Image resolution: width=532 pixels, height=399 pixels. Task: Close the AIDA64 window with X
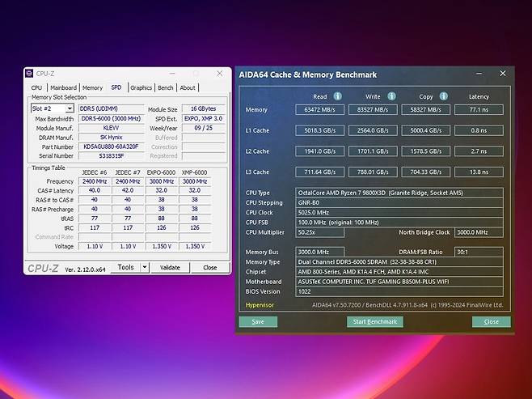click(503, 74)
